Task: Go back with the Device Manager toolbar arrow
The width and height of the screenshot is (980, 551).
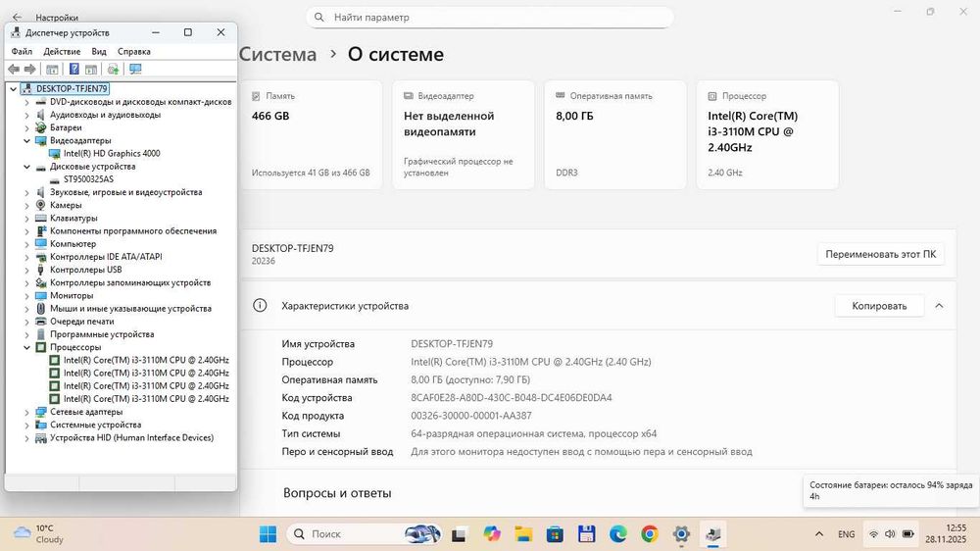Action: point(14,70)
